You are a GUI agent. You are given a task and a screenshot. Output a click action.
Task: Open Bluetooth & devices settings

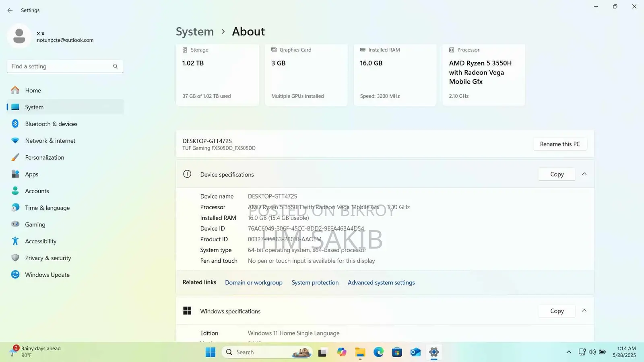65,124
